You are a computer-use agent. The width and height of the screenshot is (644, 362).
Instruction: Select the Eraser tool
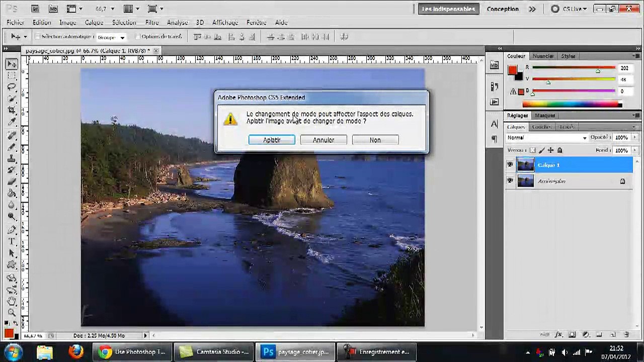[12, 182]
